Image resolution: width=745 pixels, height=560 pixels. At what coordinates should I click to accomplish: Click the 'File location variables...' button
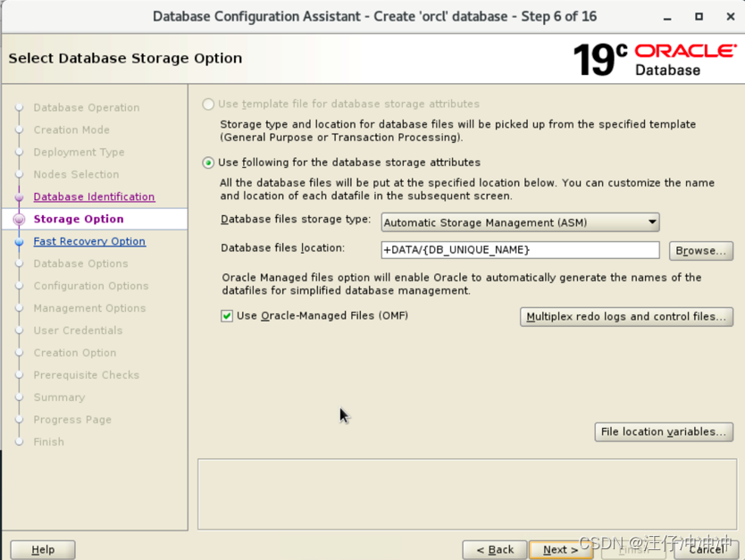(664, 431)
